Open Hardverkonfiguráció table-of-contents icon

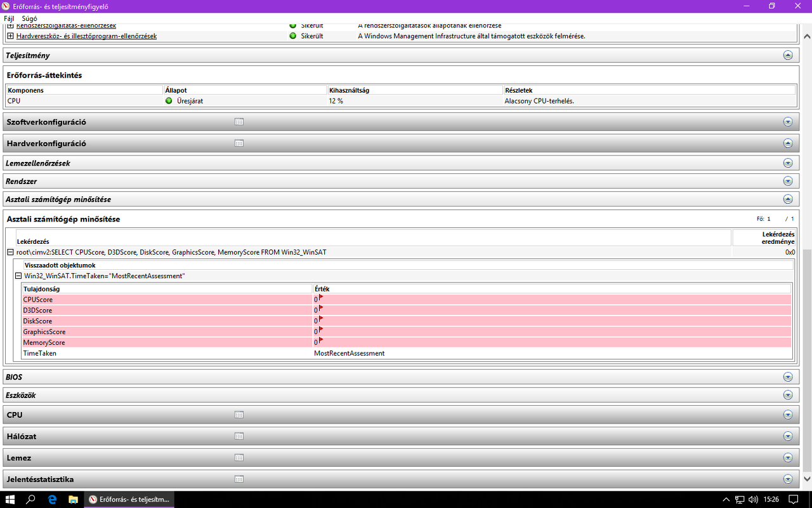point(239,144)
